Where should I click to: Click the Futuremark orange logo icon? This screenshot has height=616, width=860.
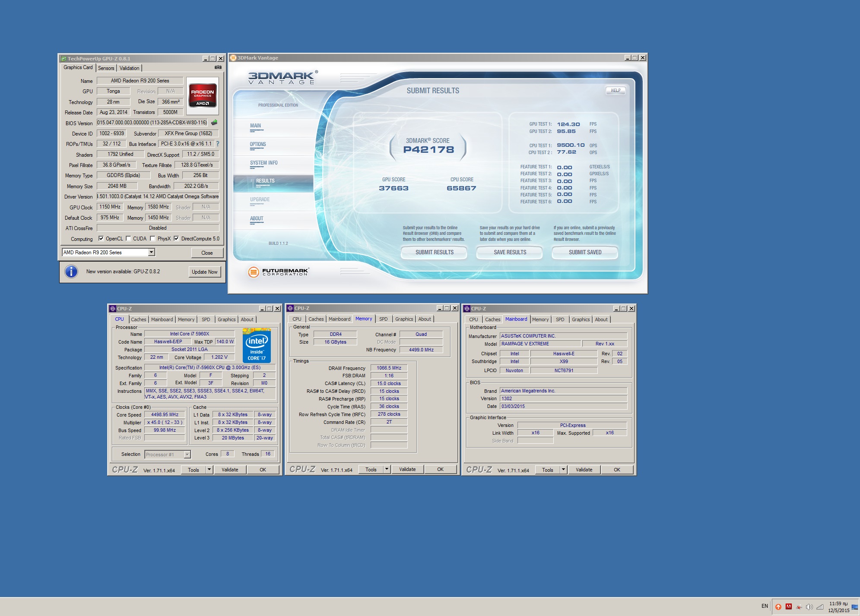(x=254, y=272)
